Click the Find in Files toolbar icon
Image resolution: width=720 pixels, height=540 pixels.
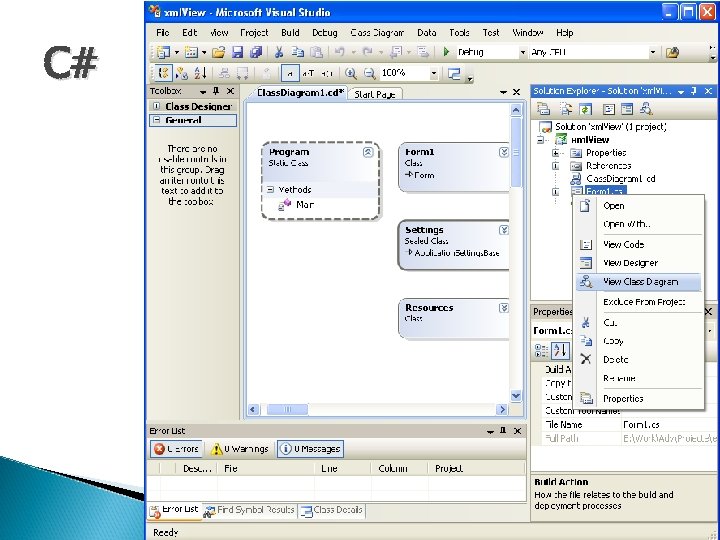pyautogui.click(x=672, y=52)
